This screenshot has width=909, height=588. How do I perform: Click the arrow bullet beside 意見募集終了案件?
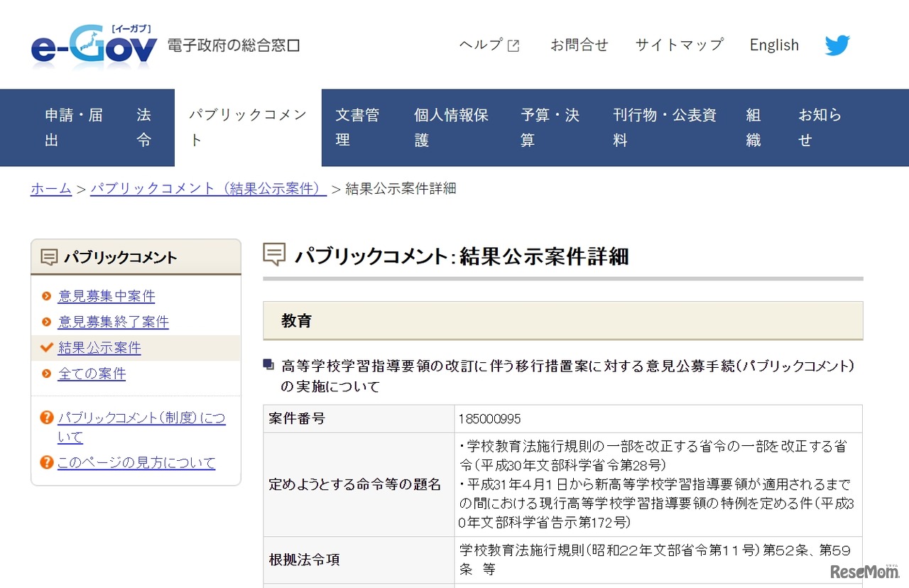tap(48, 322)
